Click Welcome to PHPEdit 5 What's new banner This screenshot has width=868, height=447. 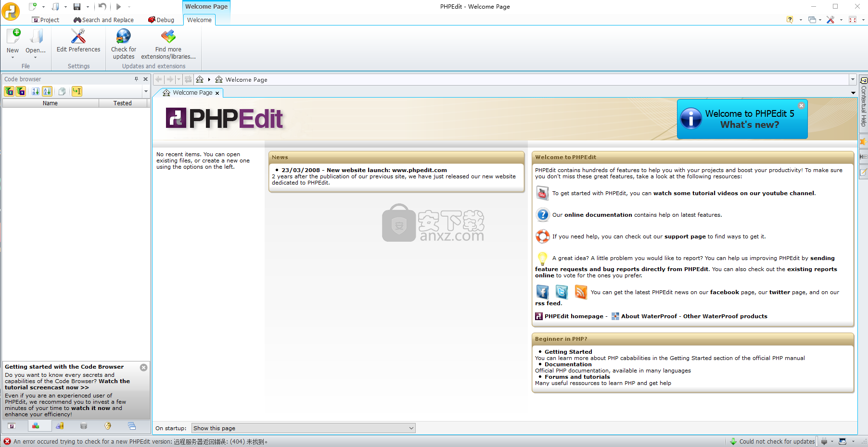click(x=742, y=119)
